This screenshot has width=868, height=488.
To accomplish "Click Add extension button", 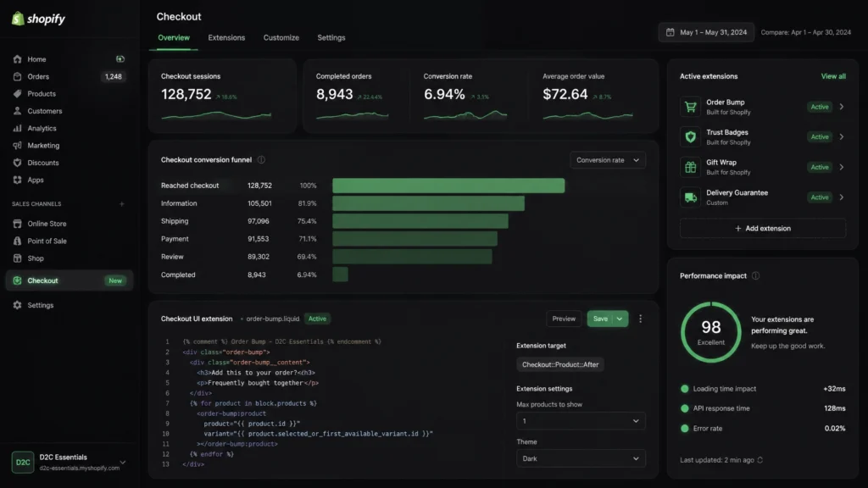I will pos(762,229).
